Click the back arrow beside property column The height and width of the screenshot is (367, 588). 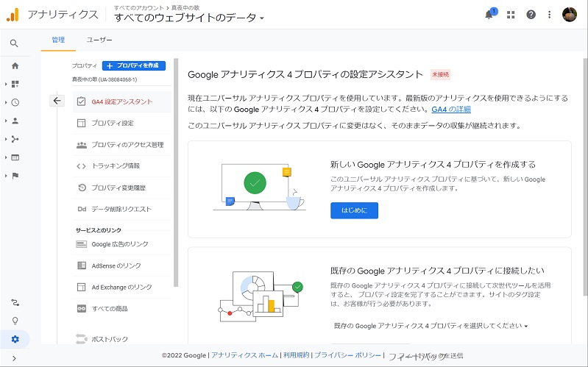tap(57, 101)
